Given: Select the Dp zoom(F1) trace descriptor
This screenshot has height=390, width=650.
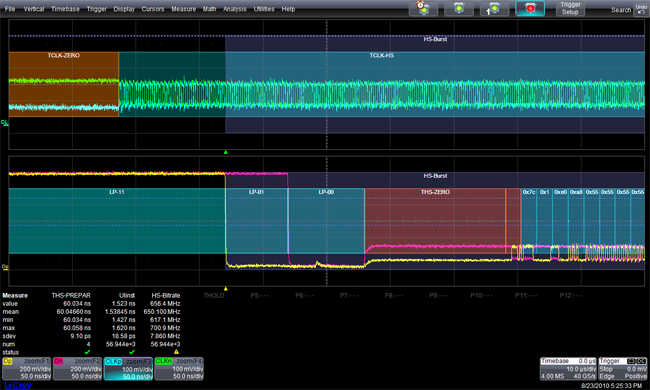Looking at the screenshot, I should pos(27,368).
